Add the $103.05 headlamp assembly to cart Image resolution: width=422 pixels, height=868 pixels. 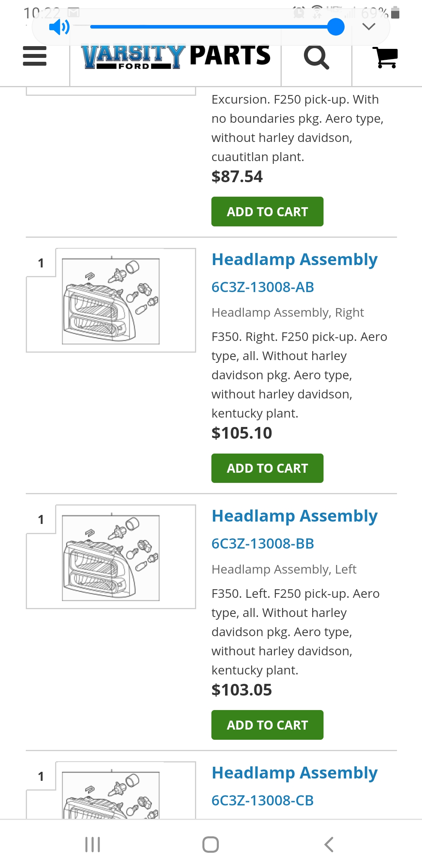click(267, 725)
